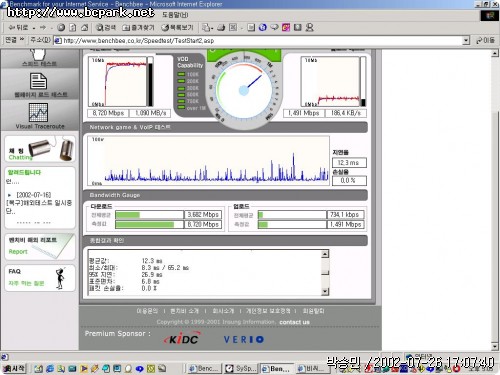Viewport: 500px width, 375px height.
Task: Open the Chatting tin-can phone banner
Action: (x=40, y=149)
